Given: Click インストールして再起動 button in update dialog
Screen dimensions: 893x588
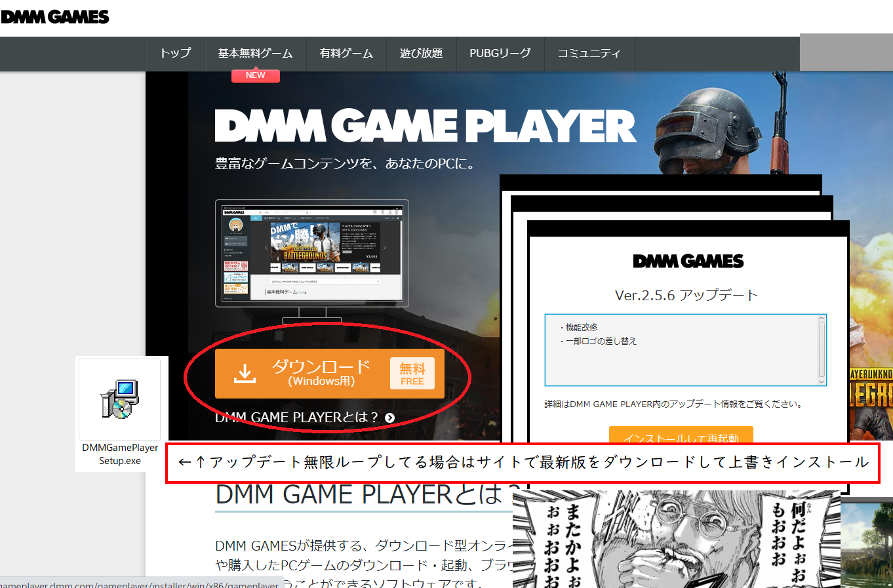Looking at the screenshot, I should pyautogui.click(x=681, y=435).
